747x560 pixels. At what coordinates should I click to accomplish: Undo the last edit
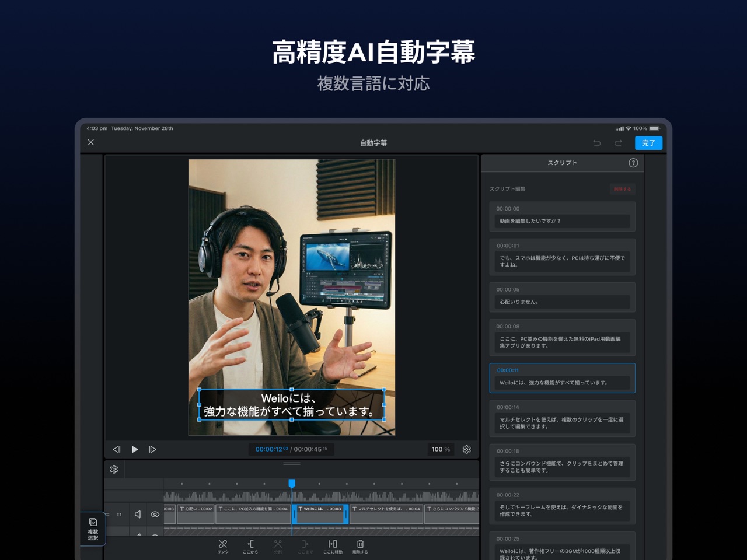[x=596, y=143]
